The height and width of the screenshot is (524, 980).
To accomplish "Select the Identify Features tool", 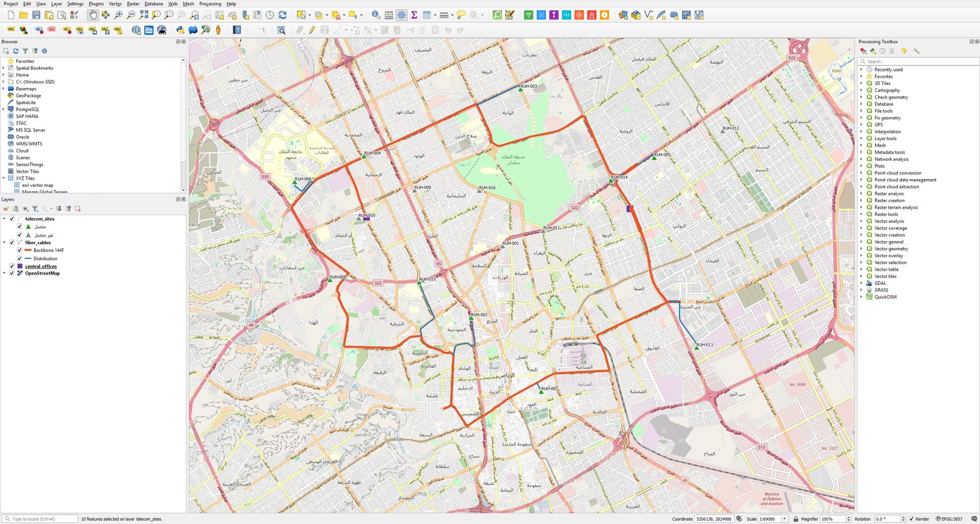I will pos(376,15).
